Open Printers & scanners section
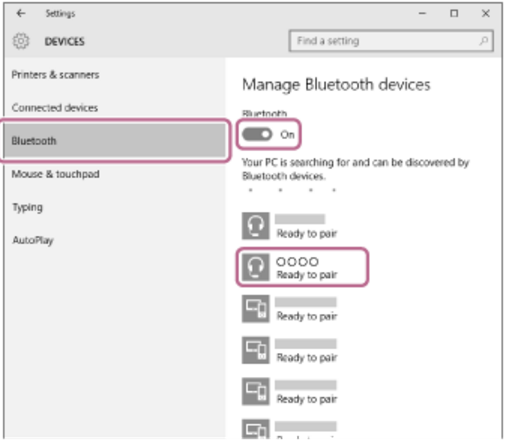Viewport: 506px width, 443px height. click(x=55, y=75)
